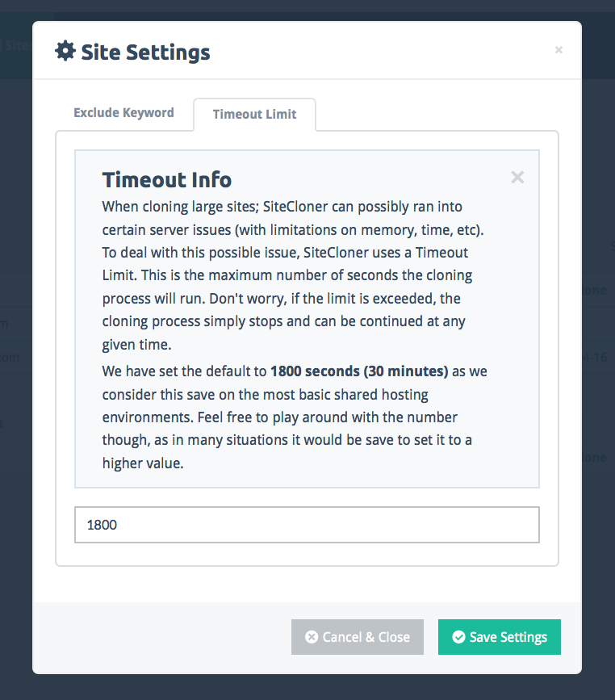Click the Cancel & Close button
This screenshot has width=615, height=700.
[x=358, y=636]
